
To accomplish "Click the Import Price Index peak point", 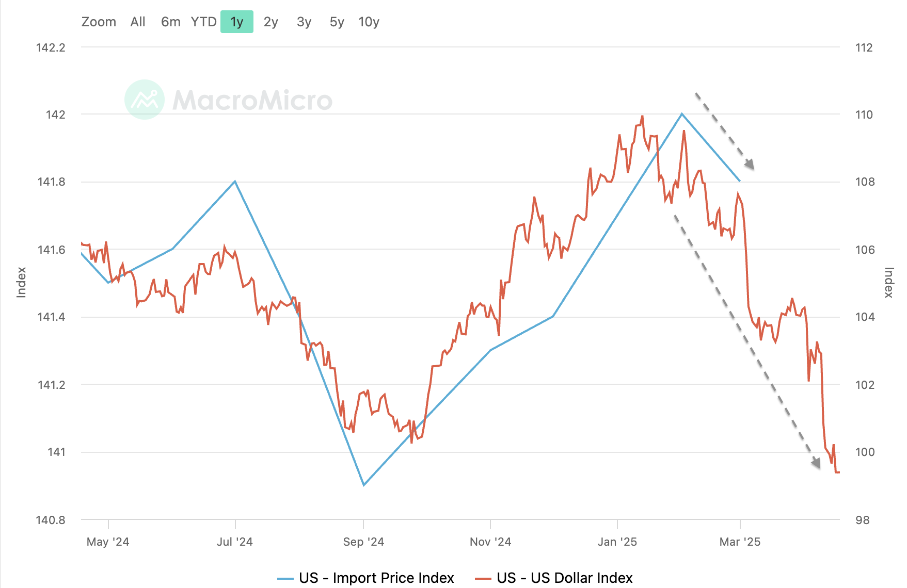I will point(682,114).
